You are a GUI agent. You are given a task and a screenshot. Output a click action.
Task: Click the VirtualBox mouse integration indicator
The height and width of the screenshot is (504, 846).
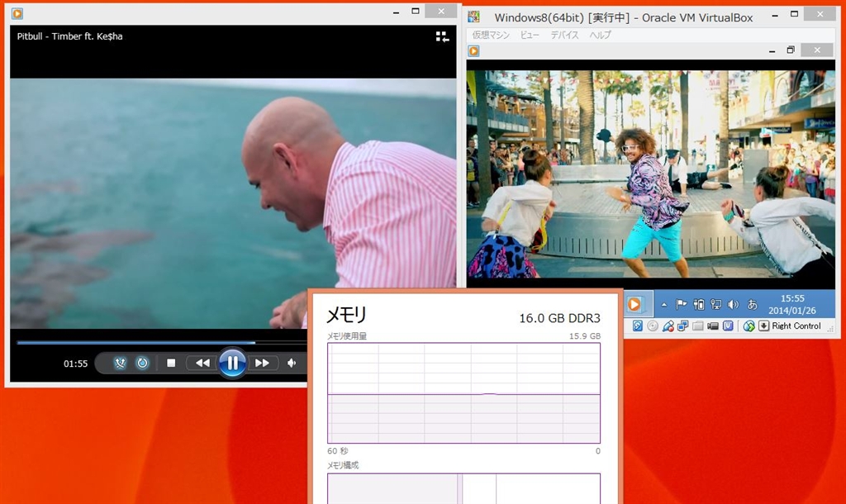pos(749,326)
